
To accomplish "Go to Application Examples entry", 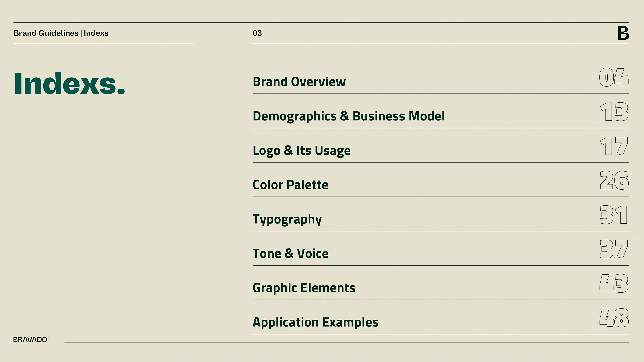I will point(315,322).
